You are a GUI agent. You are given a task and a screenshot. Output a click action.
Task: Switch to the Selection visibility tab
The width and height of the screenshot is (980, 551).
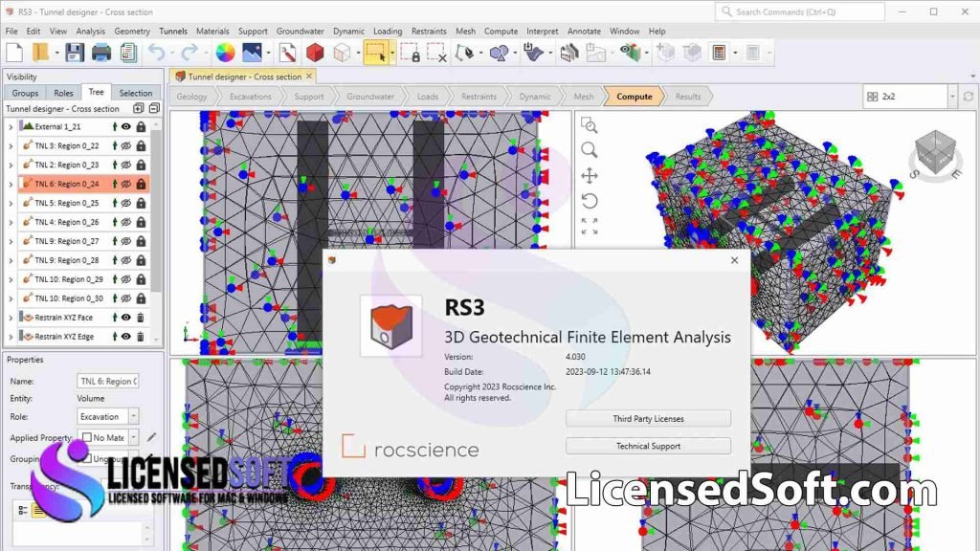(x=136, y=93)
